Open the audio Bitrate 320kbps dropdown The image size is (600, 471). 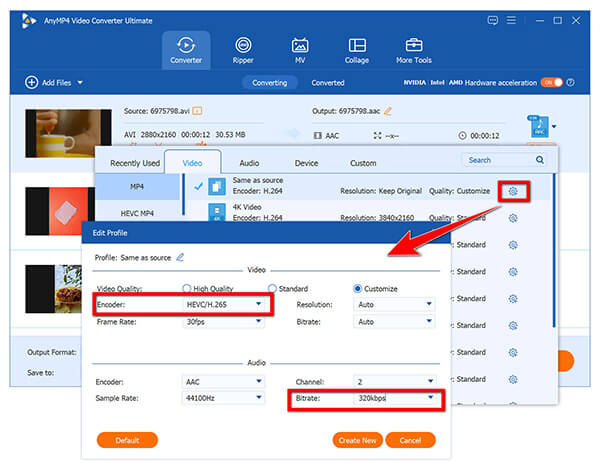(x=394, y=398)
